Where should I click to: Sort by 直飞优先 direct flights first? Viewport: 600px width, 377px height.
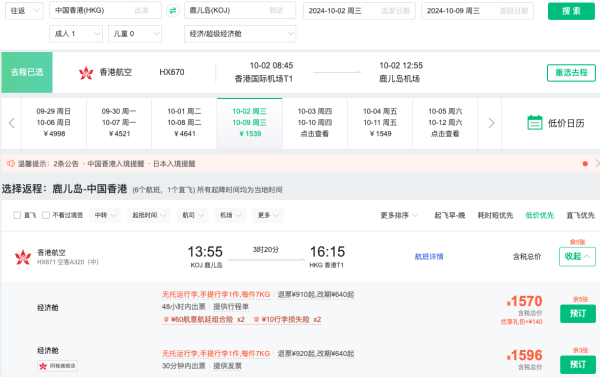point(580,215)
